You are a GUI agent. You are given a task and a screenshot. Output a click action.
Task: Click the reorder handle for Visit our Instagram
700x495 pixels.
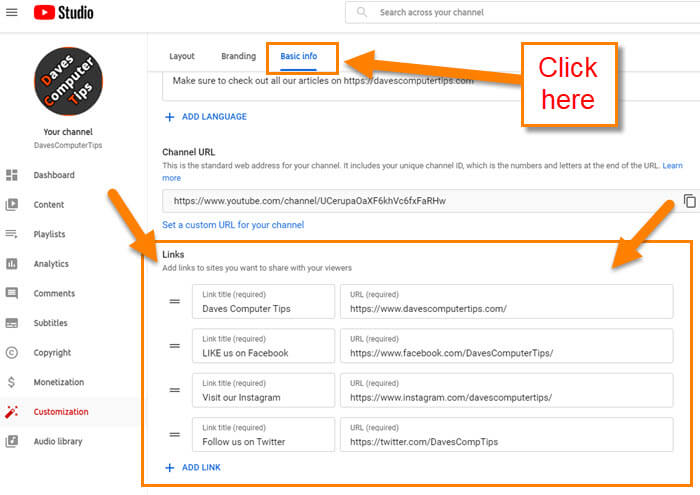175,390
